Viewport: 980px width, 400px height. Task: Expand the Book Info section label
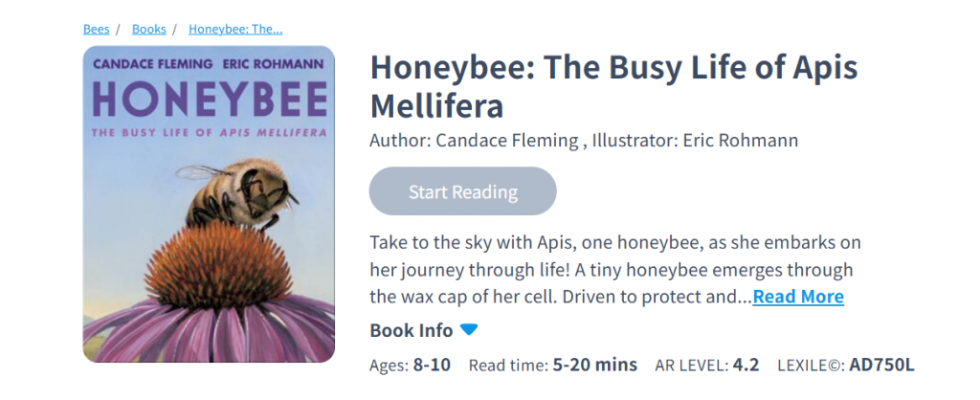coord(412,331)
